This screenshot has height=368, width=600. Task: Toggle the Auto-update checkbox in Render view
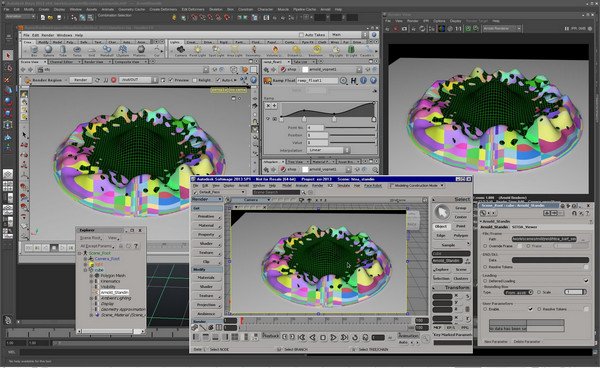point(218,80)
